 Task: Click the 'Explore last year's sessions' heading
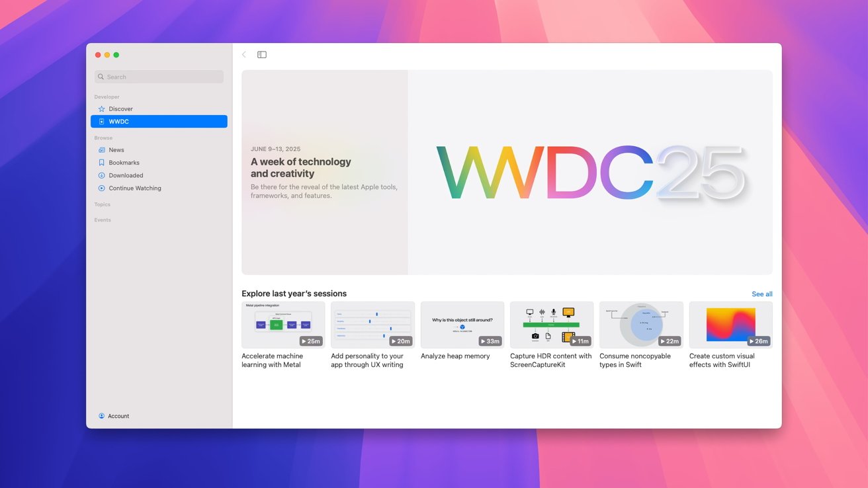[x=294, y=294]
